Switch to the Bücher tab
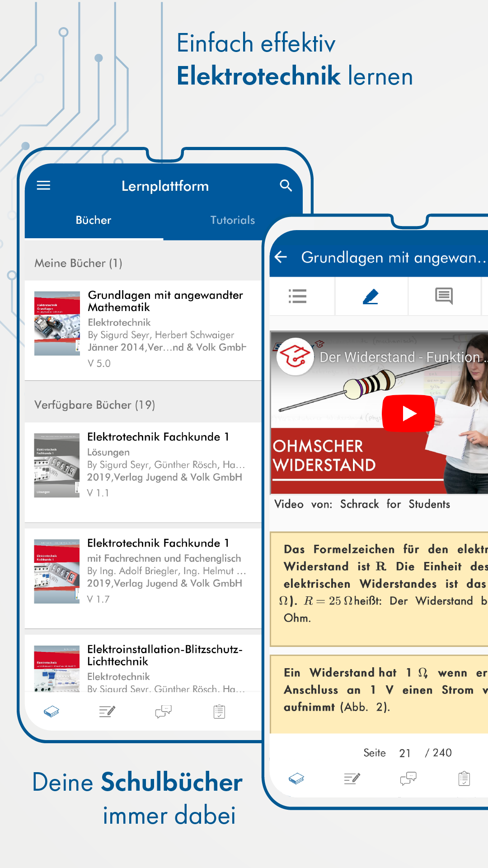The height and width of the screenshot is (868, 488). pos(94,220)
